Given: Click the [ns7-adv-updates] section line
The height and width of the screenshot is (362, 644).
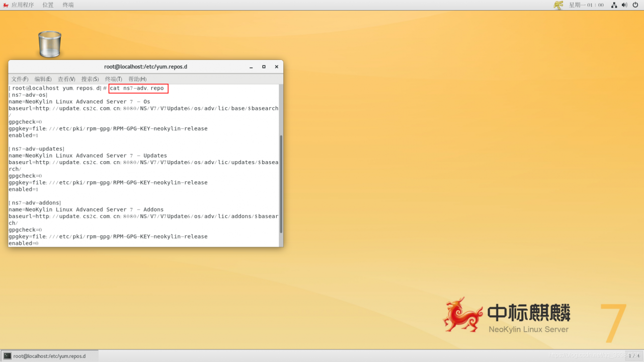Looking at the screenshot, I should [37, 149].
